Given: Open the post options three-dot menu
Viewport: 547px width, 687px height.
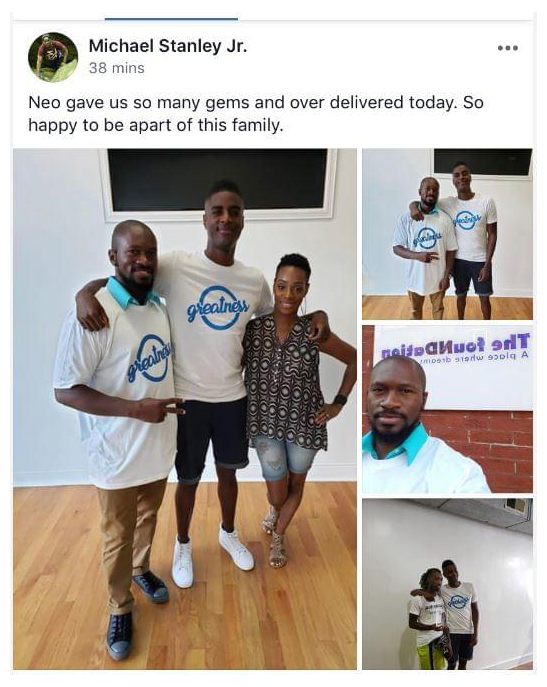Looking at the screenshot, I should [x=508, y=48].
